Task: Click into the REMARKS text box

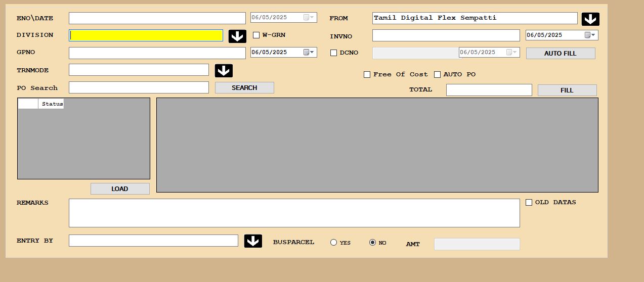Action: click(294, 213)
